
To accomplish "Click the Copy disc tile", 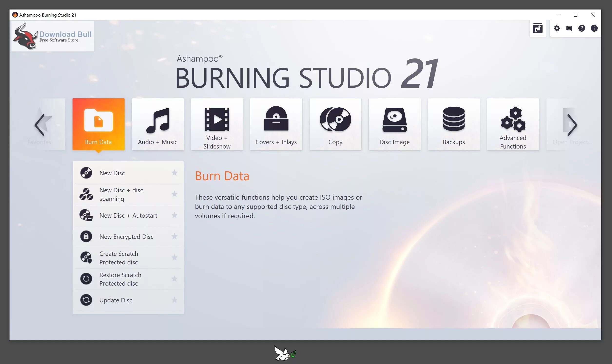I will (335, 124).
